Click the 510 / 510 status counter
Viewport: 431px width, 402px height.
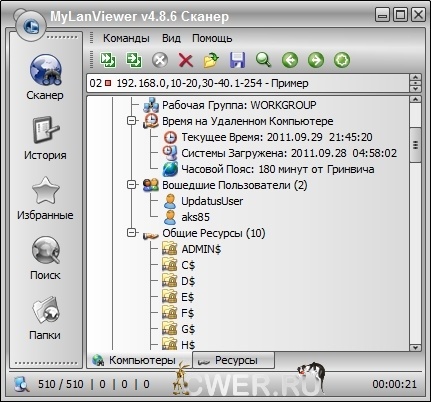coord(60,384)
